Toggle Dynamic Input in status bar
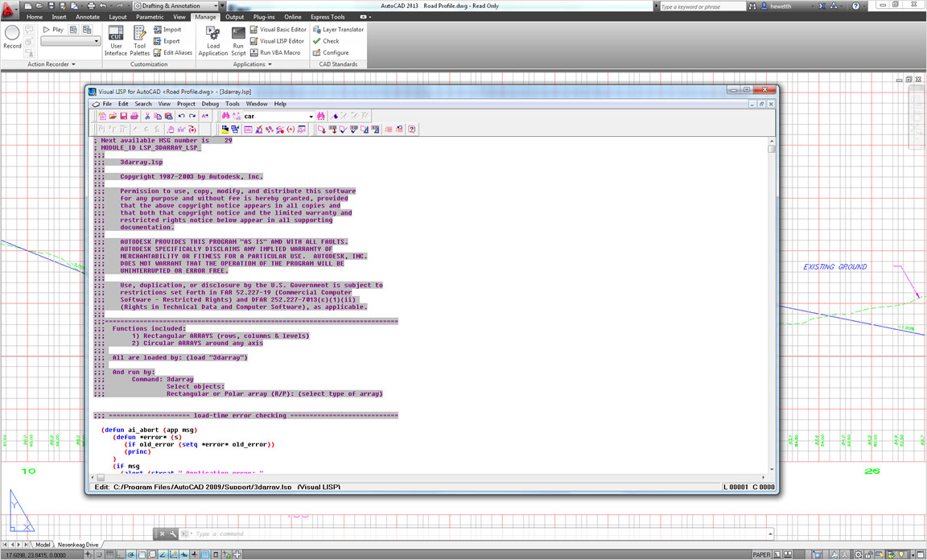Screen dimensions: 927x560 pyautogui.click(x=183, y=554)
